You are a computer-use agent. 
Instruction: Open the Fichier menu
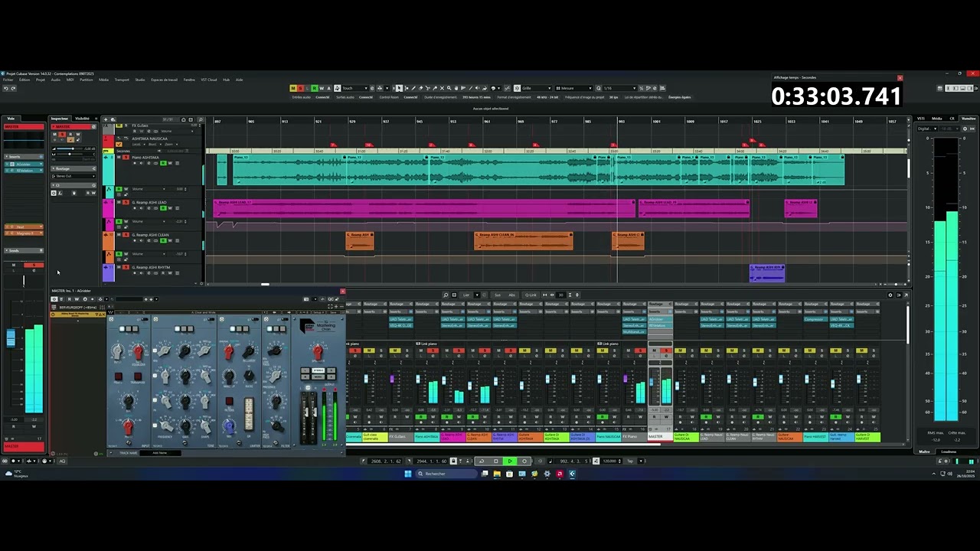pyautogui.click(x=8, y=80)
